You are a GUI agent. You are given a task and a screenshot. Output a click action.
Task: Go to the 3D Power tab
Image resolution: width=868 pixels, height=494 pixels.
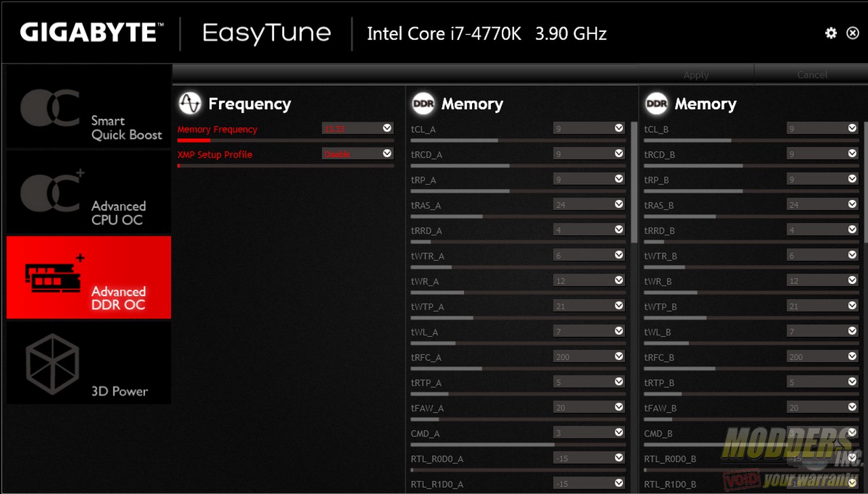89,363
